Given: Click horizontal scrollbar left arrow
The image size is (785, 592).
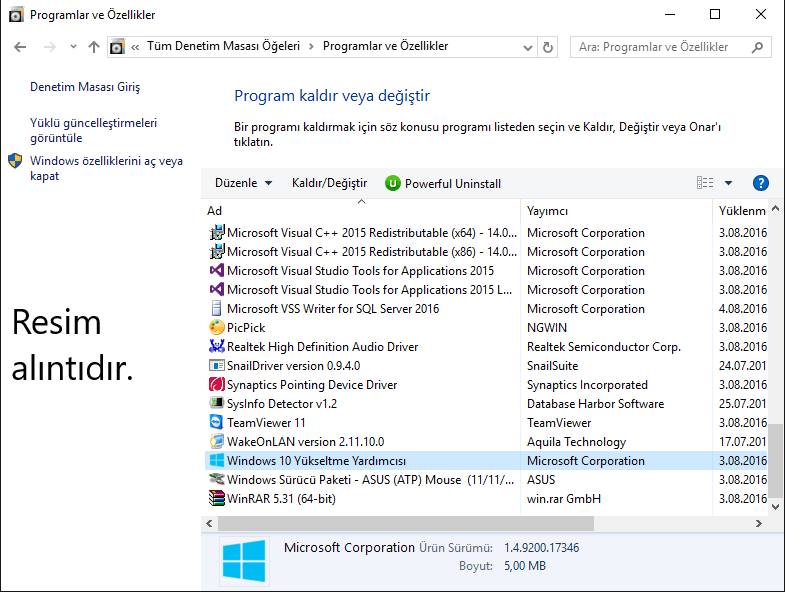Looking at the screenshot, I should (209, 523).
